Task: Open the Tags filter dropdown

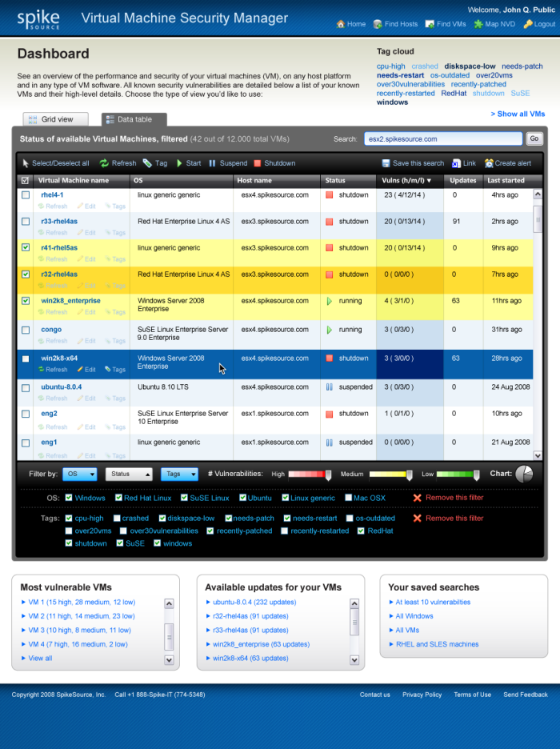Action: tap(179, 474)
